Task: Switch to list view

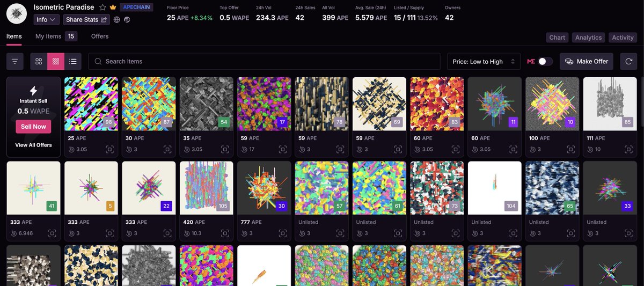Action: pos(73,62)
